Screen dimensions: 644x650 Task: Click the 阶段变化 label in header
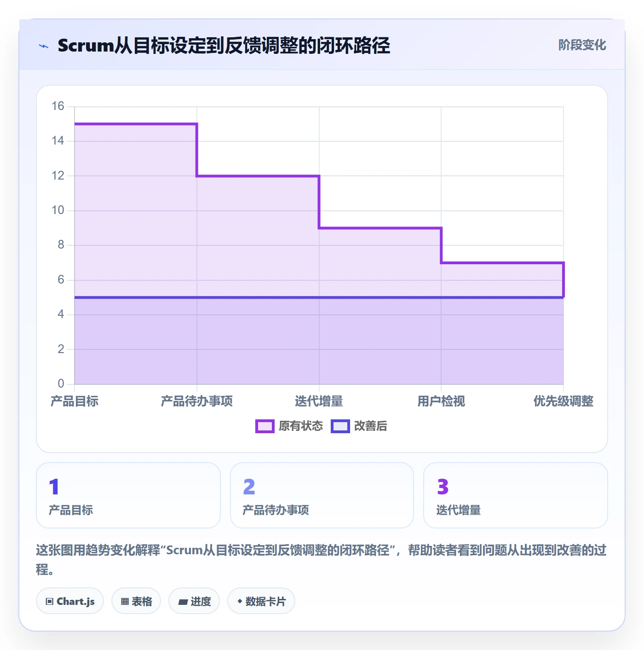click(x=582, y=45)
